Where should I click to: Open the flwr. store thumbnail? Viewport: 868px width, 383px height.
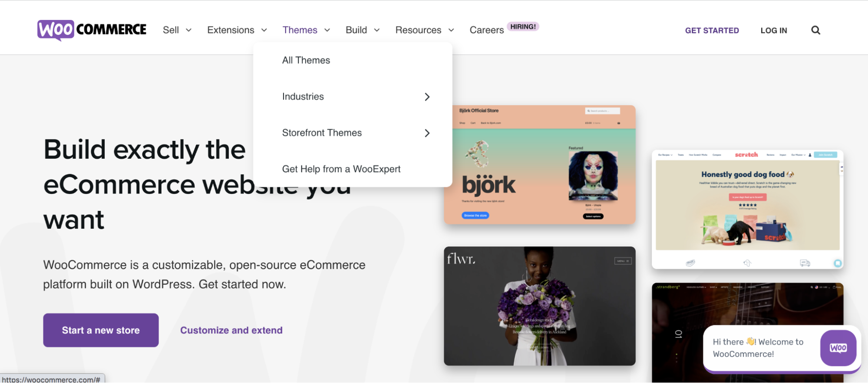coord(540,306)
